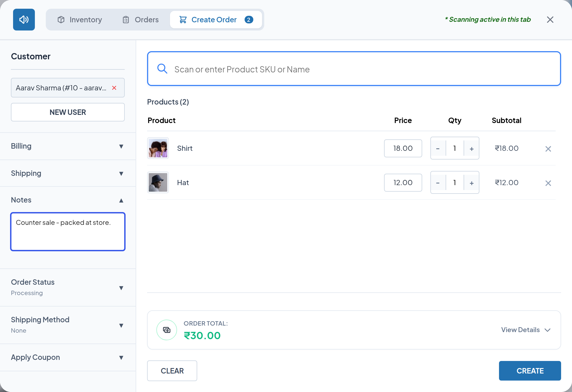Open the Shipping Method dropdown
The width and height of the screenshot is (572, 392).
(68, 325)
